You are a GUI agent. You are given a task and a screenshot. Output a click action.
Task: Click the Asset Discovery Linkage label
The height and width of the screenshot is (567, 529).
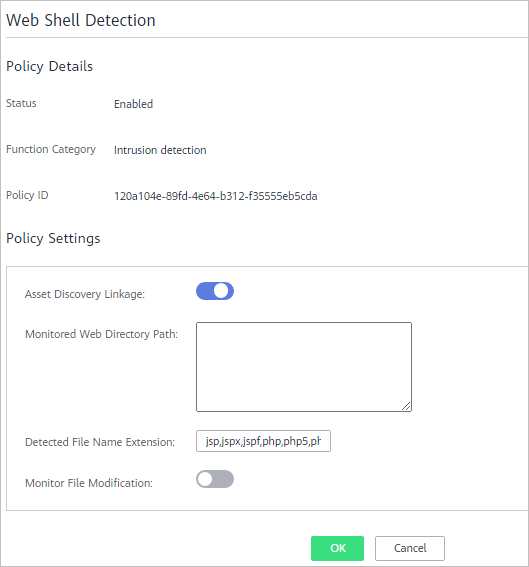click(x=85, y=294)
